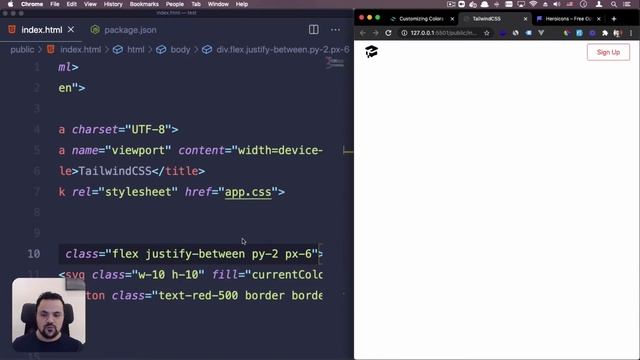Close the TailwindCSS browser tab
640x360 pixels.
[x=525, y=19]
